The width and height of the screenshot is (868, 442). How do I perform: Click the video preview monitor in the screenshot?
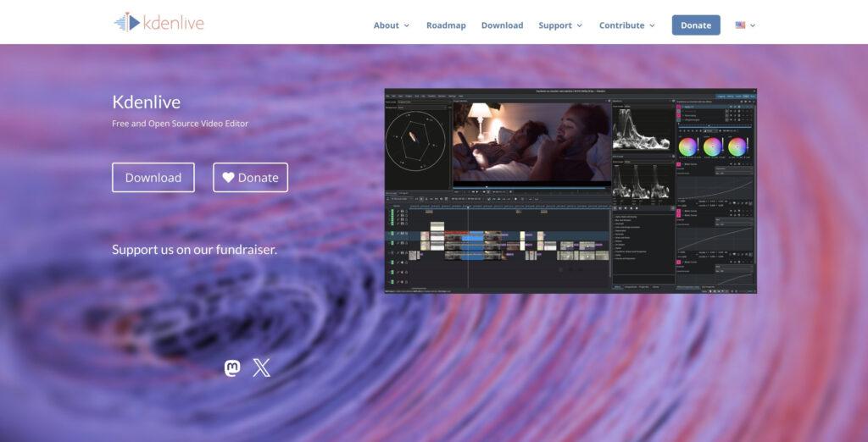click(x=531, y=141)
